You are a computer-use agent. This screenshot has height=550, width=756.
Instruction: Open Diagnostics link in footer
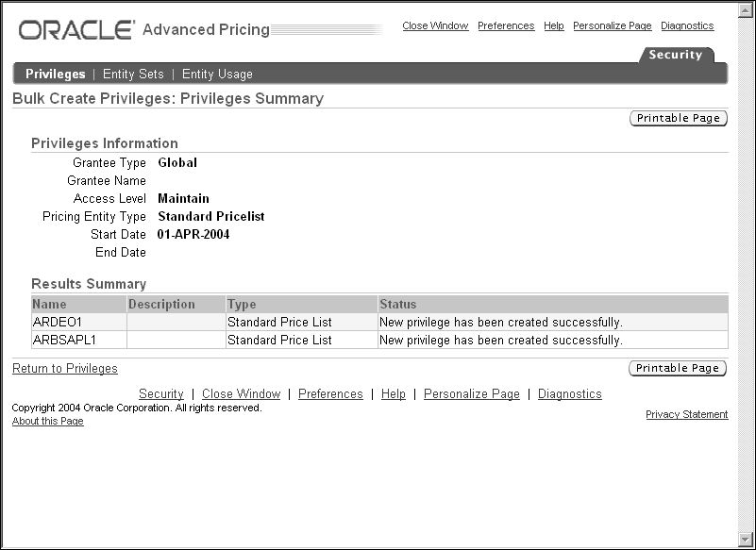pos(569,393)
